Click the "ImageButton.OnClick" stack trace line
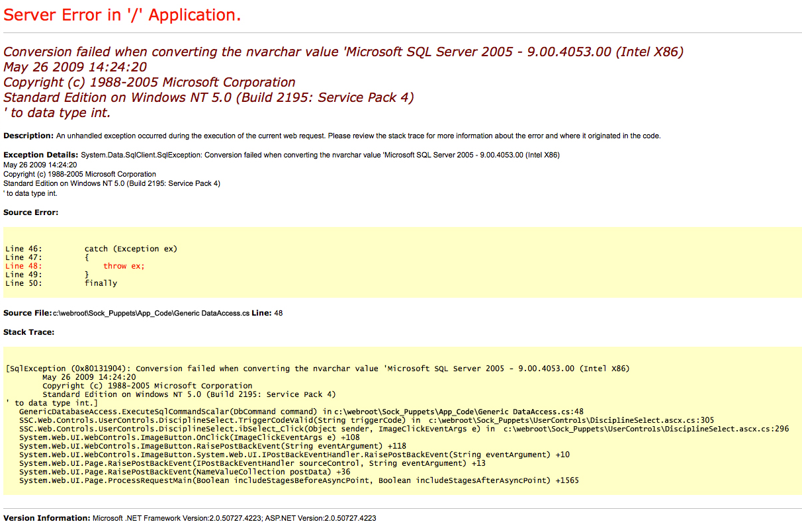The width and height of the screenshot is (802, 532). (177, 437)
